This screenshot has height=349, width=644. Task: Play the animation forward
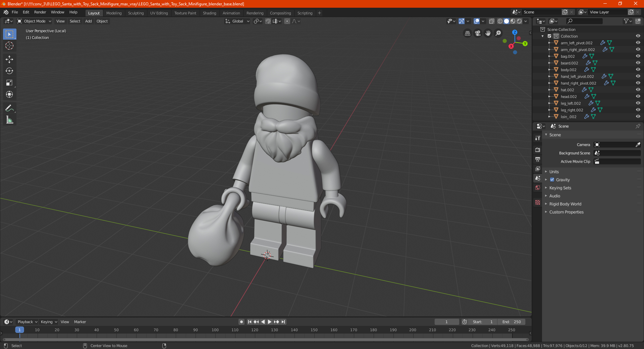(x=270, y=322)
